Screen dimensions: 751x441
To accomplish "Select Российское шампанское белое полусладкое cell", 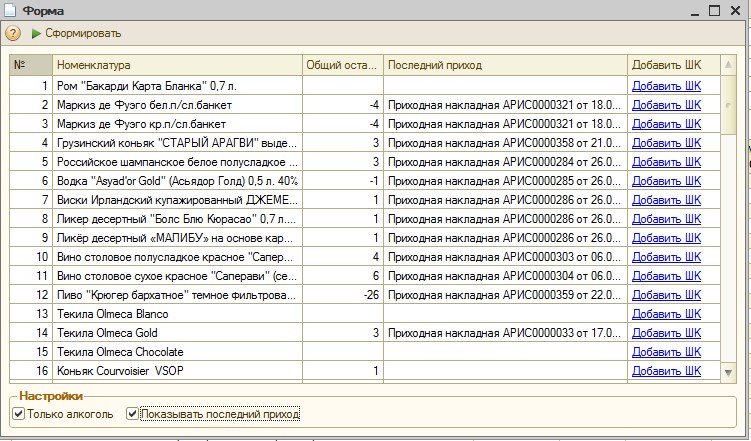I will coord(177,162).
